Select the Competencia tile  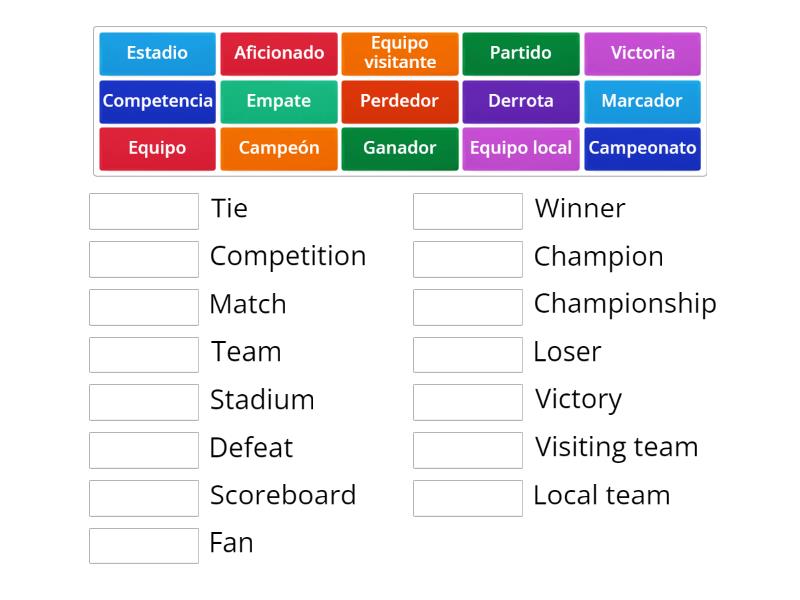157,101
